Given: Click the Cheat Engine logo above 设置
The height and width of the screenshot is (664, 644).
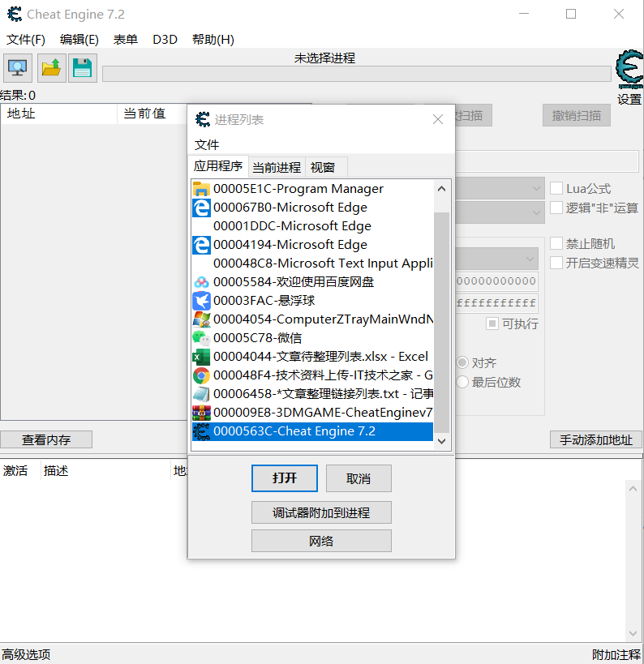Looking at the screenshot, I should (629, 70).
